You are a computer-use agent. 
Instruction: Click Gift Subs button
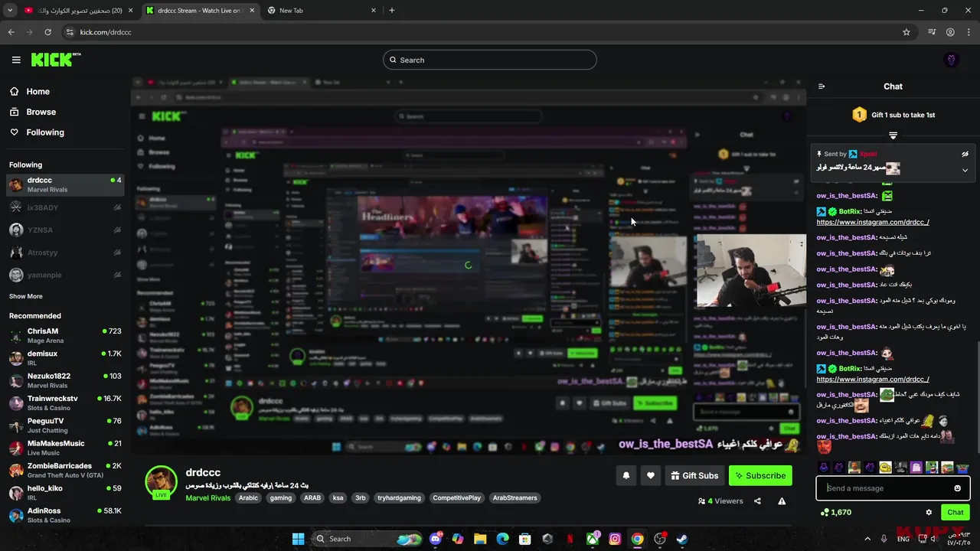coord(694,475)
